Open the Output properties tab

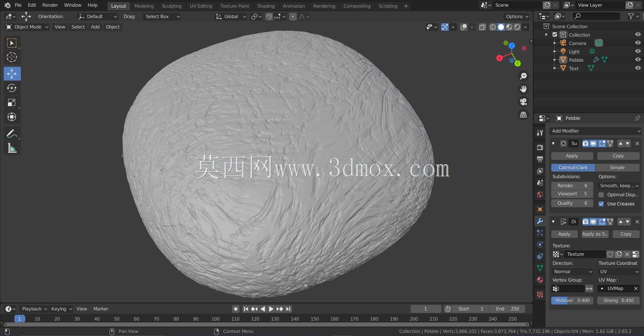pyautogui.click(x=540, y=159)
